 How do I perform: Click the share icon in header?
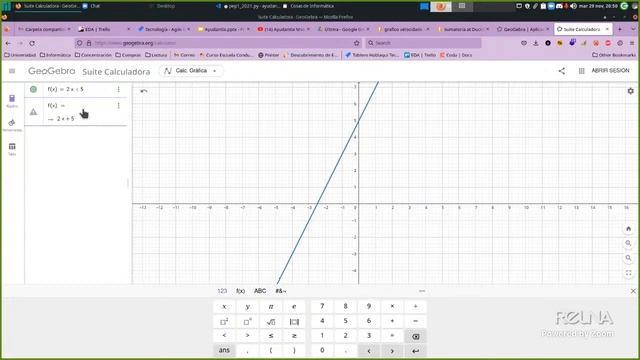562,71
